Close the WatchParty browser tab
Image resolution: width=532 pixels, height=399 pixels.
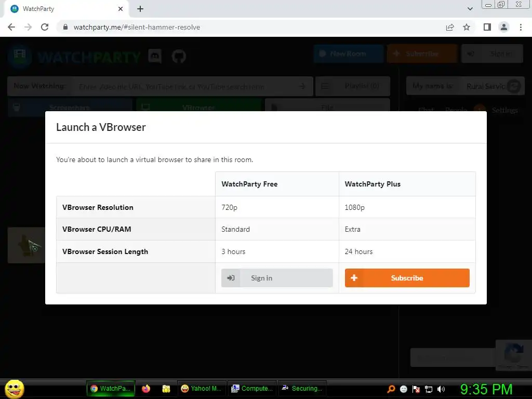[x=121, y=9]
